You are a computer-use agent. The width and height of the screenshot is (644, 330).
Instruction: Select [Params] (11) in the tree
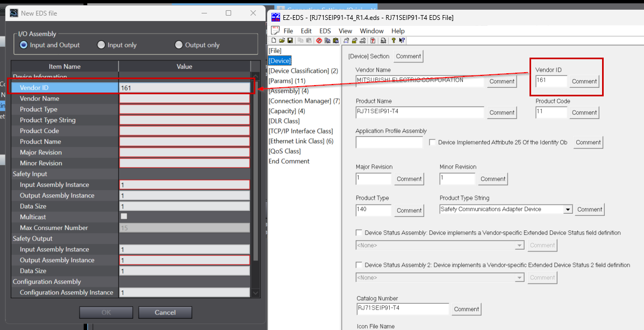click(287, 81)
